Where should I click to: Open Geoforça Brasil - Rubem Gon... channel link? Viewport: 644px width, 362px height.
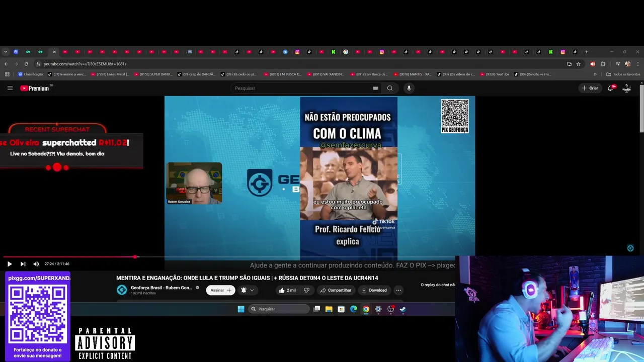point(162,288)
